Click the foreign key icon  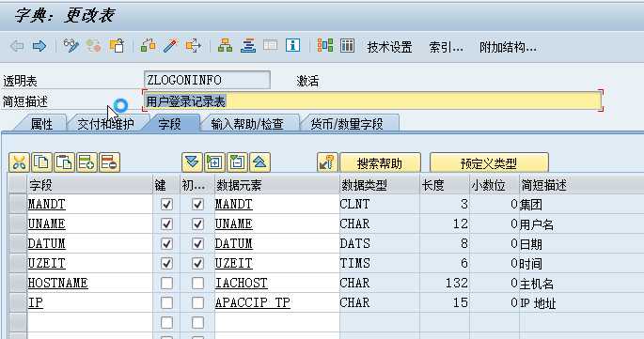(327, 162)
